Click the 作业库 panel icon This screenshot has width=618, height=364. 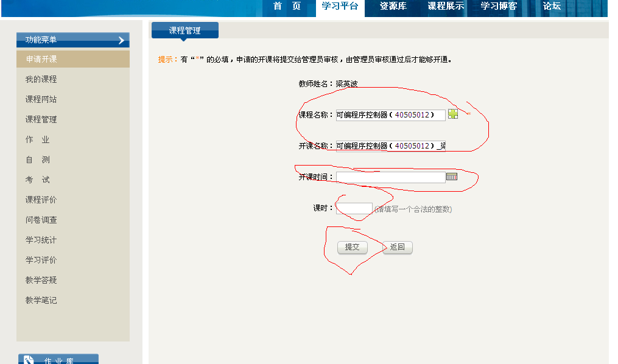(x=29, y=360)
